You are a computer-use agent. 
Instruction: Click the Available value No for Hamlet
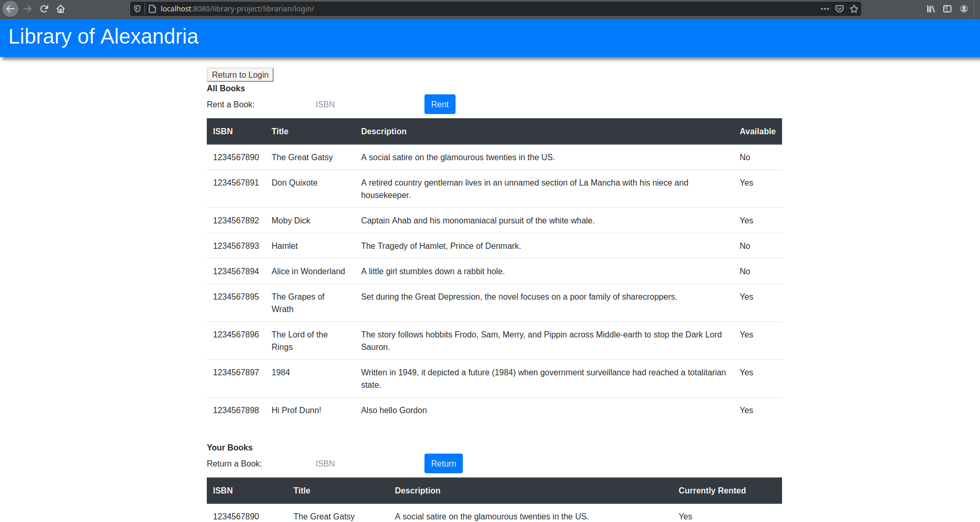pyautogui.click(x=745, y=246)
